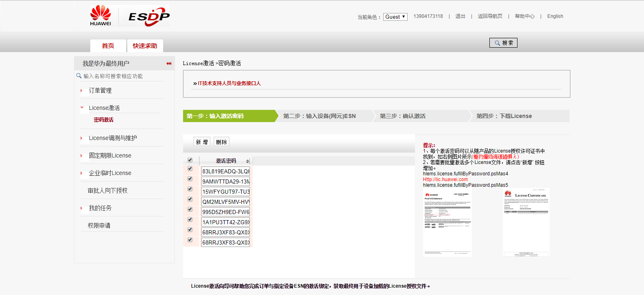Collapse sidebar with red double-arrow icon
644x295 pixels.
click(x=169, y=63)
